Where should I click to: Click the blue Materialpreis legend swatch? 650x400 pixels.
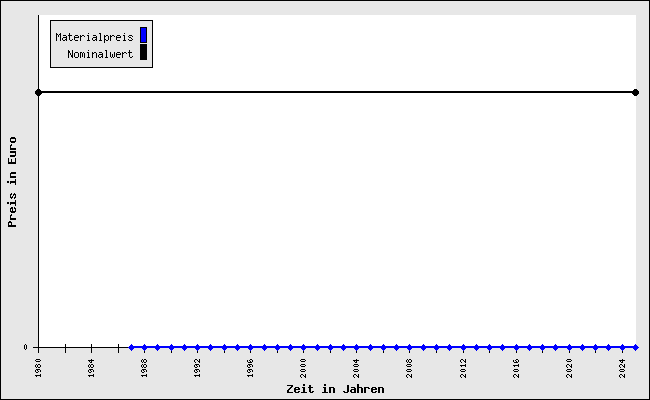point(143,36)
